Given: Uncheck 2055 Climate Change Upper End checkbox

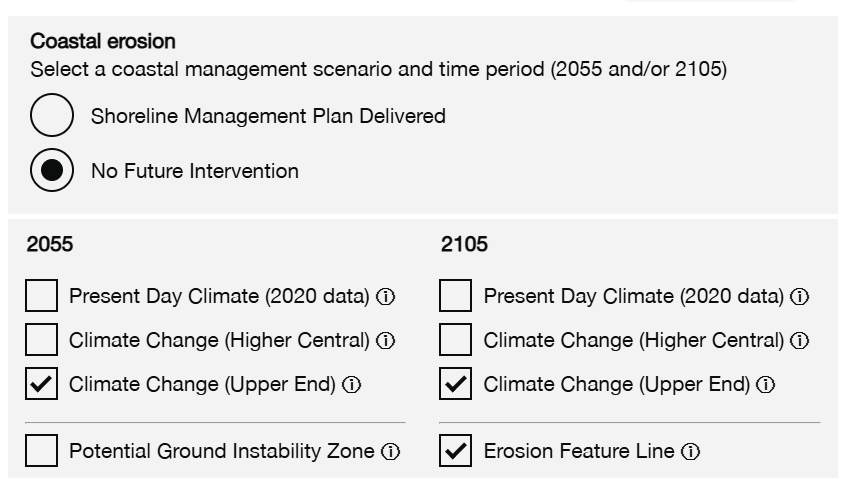Looking at the screenshot, I should pyautogui.click(x=41, y=384).
